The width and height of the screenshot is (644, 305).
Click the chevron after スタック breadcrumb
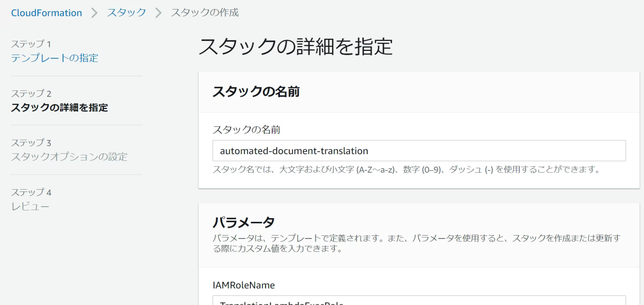[158, 13]
